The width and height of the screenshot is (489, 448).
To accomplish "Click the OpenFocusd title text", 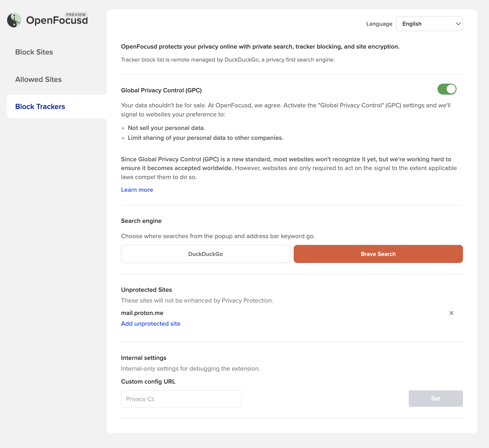I will (57, 20).
